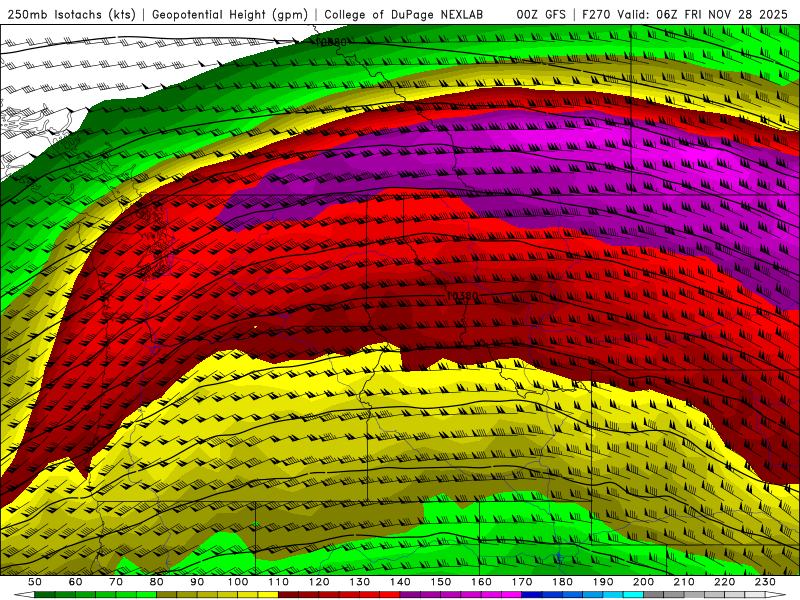This screenshot has height=600, width=800.
Task: Click the 130 value on the color scale
Action: [360, 582]
